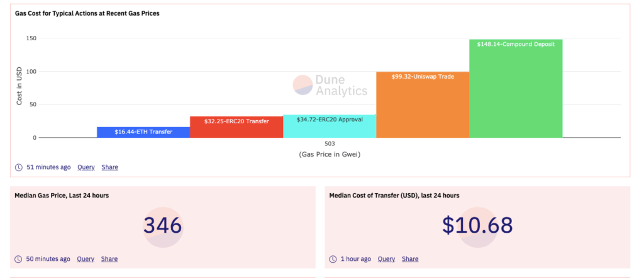Click the "Median Gas Price, Last 24 hours" heading

coord(62,196)
